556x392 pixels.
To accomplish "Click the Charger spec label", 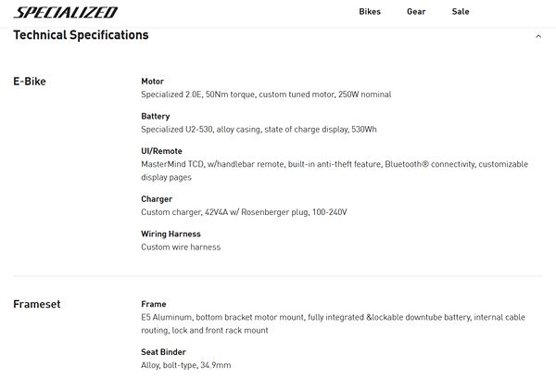I will pos(157,199).
